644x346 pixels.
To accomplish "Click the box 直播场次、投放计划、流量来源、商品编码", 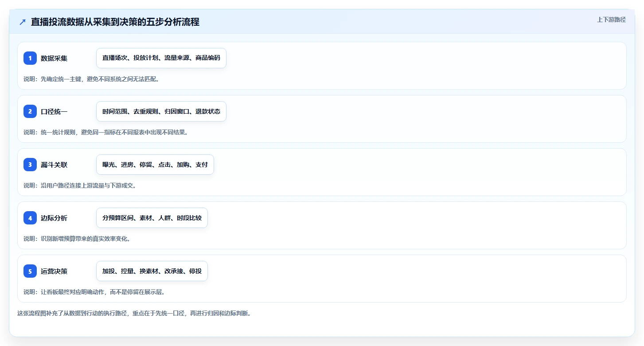I will pyautogui.click(x=161, y=58).
